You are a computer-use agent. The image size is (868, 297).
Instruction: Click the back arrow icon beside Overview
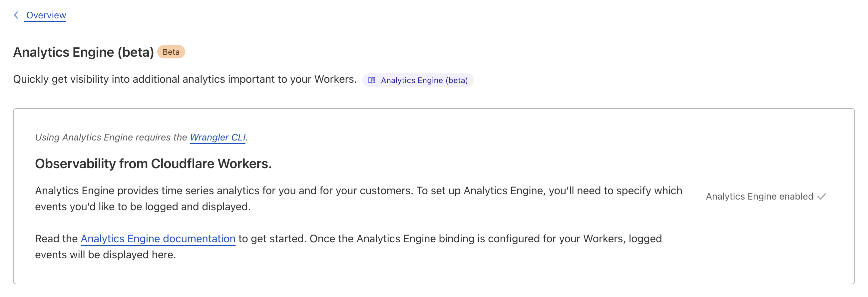[18, 15]
